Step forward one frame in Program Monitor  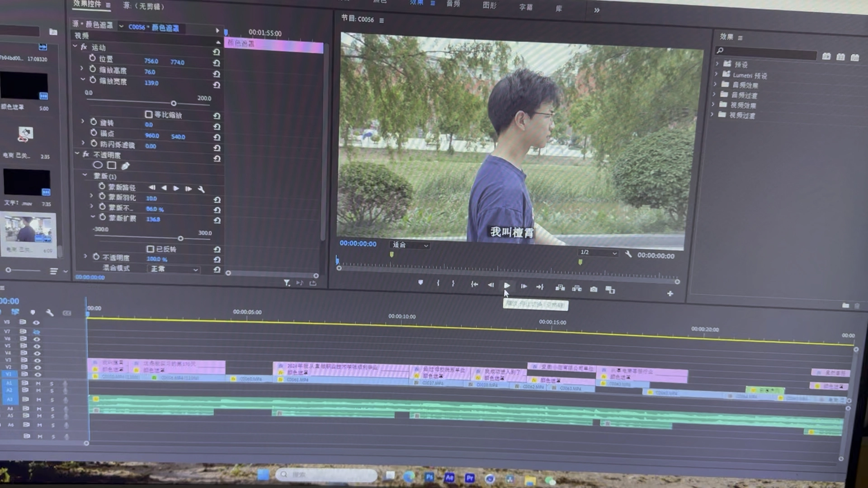[x=524, y=286]
